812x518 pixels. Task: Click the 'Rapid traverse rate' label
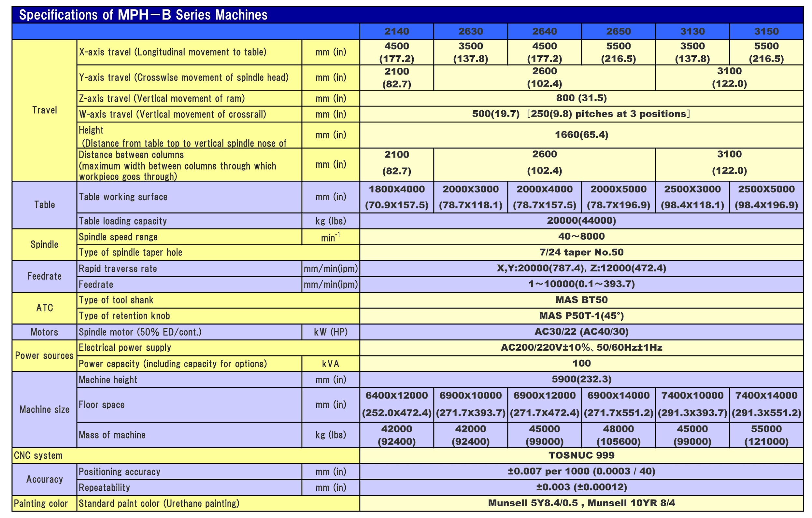(x=118, y=269)
